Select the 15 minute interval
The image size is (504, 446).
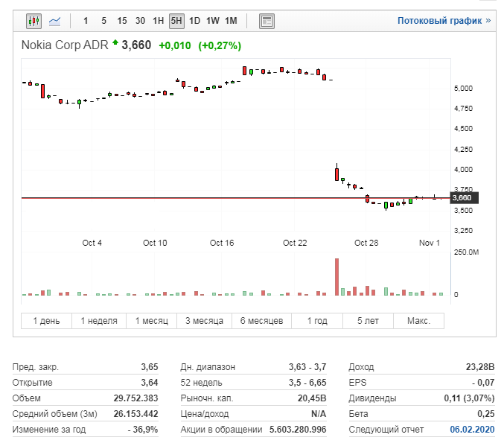click(x=122, y=22)
